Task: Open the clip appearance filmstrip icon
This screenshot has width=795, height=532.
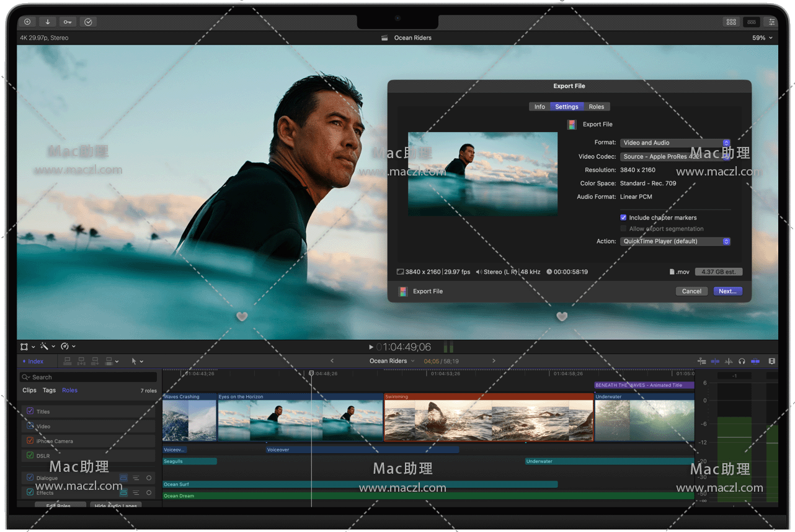Action: point(771,361)
